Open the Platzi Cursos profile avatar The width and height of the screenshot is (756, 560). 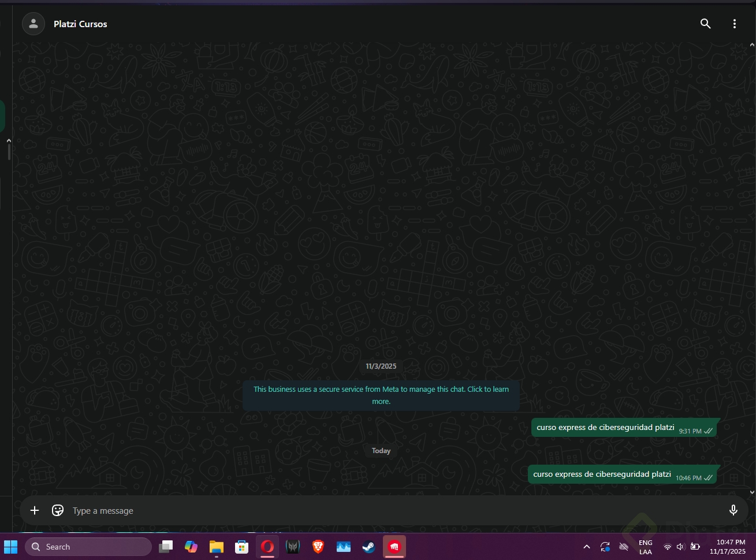coord(33,24)
